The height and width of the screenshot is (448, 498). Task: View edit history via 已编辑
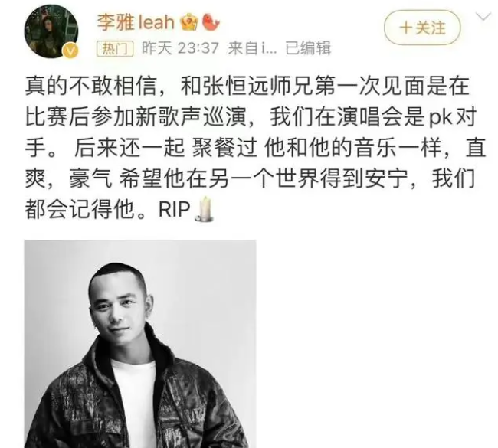coord(308,48)
